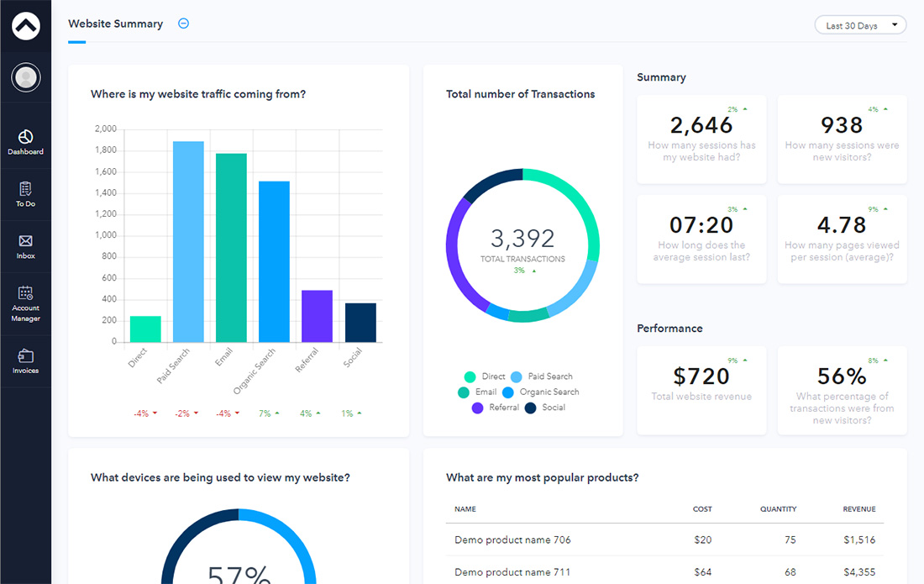Click the 68 quantity cell
This screenshot has height=584, width=924.
tap(790, 572)
